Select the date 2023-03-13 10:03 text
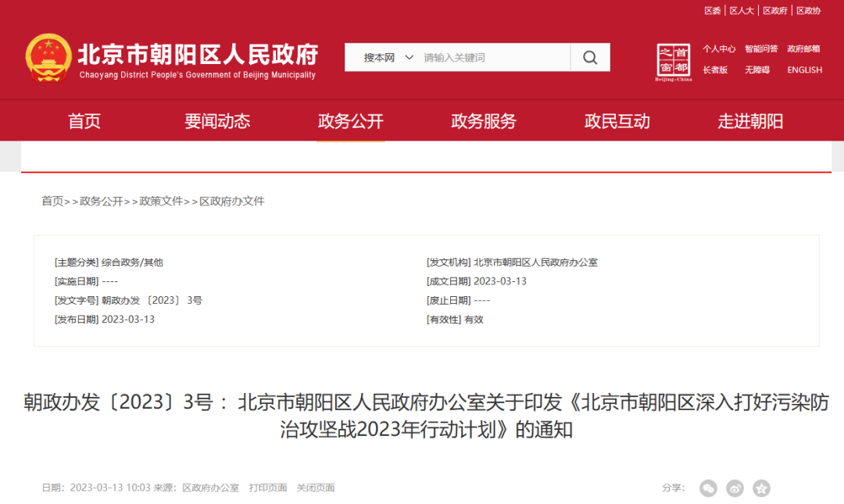The height and width of the screenshot is (504, 844). pyautogui.click(x=110, y=488)
